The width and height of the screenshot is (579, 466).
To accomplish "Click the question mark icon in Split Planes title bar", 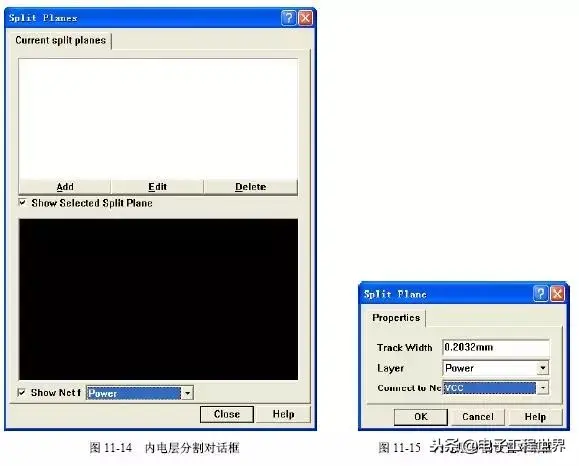I will coord(288,18).
